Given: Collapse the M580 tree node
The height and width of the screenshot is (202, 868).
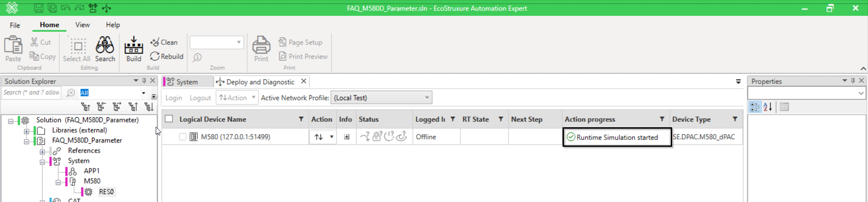Looking at the screenshot, I should 58,182.
